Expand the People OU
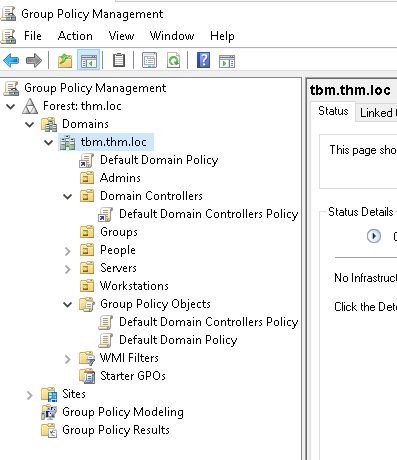 click(68, 251)
